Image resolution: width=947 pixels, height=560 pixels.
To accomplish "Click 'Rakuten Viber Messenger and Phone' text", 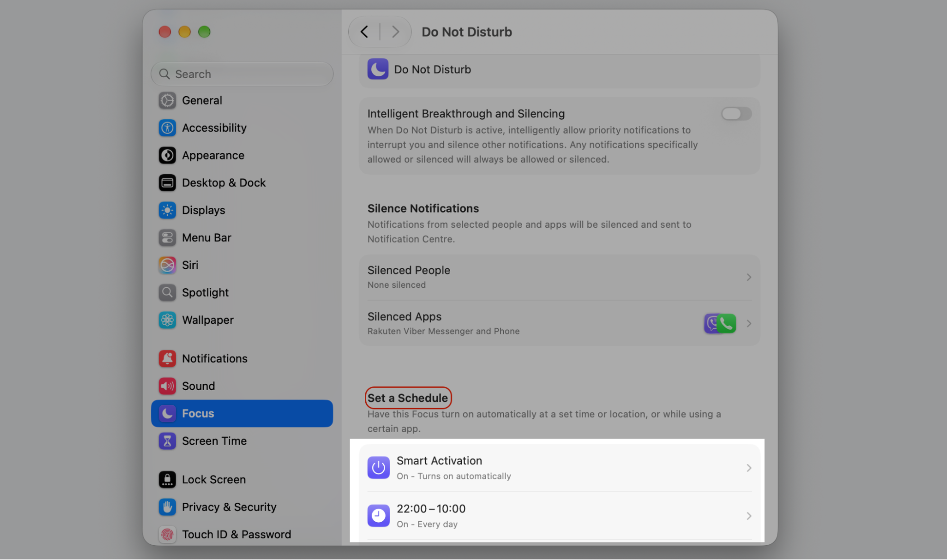I will click(443, 331).
